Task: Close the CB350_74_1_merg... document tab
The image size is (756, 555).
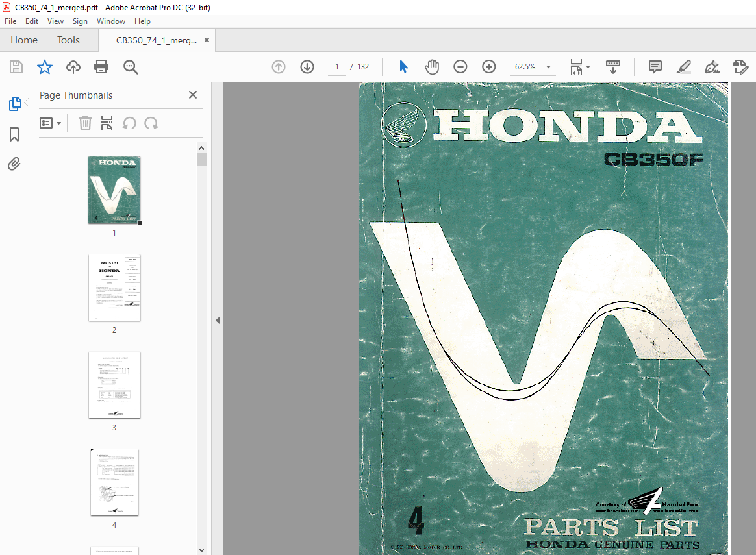Action: point(207,40)
